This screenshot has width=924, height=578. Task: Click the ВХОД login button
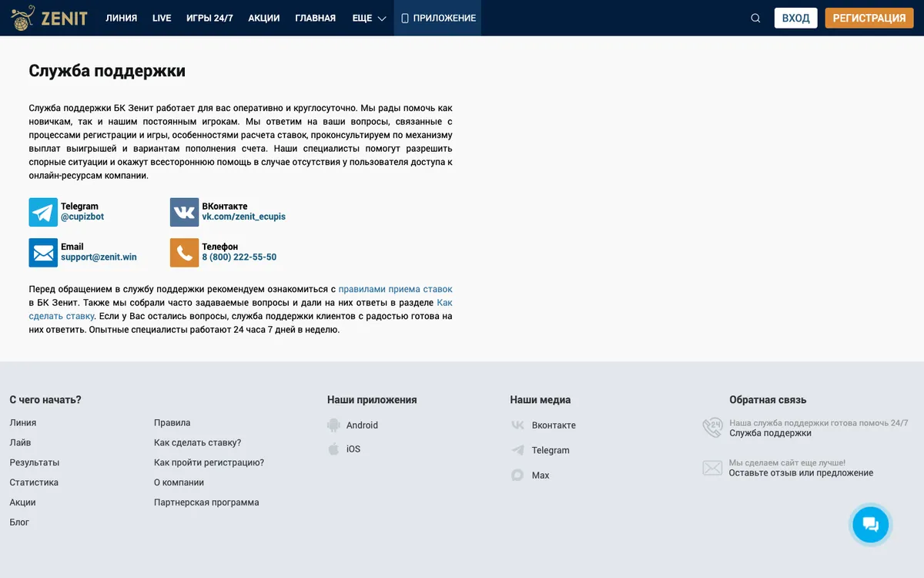click(x=796, y=18)
